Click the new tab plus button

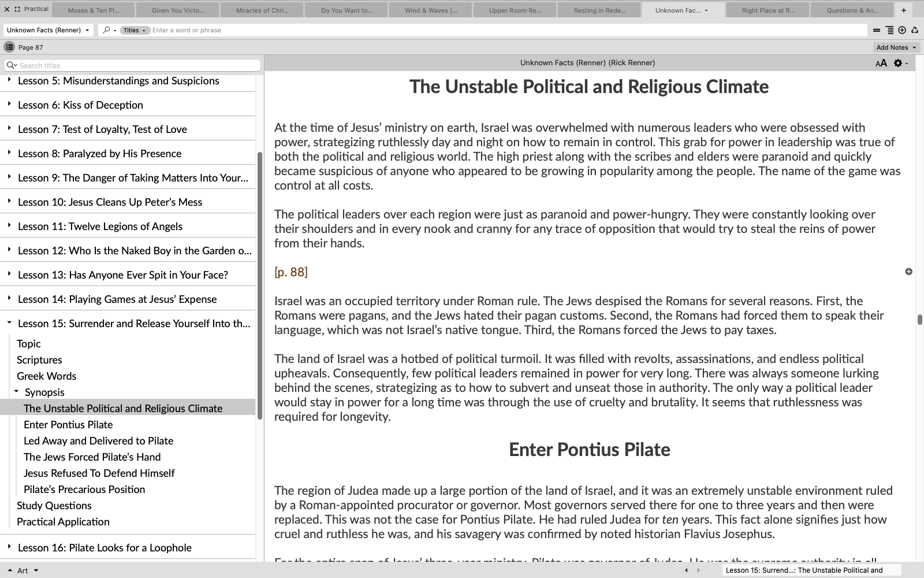(904, 10)
